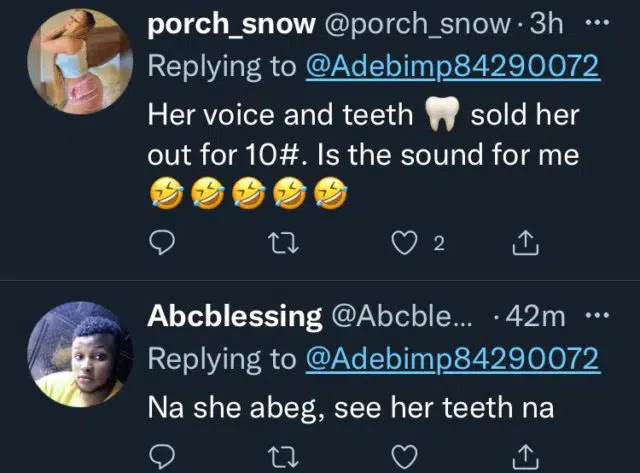Like Abcblessing's tweet
The width and height of the screenshot is (640, 473).
(x=404, y=457)
